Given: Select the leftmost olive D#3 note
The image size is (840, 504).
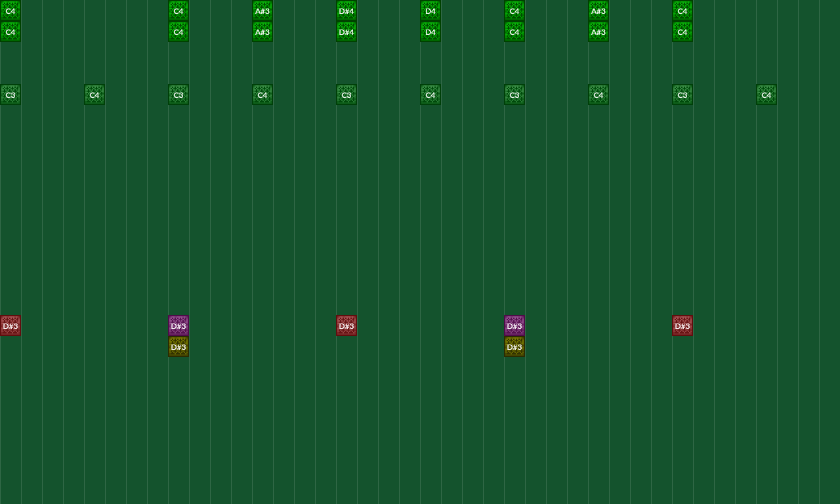Looking at the screenshot, I should coord(178,346).
